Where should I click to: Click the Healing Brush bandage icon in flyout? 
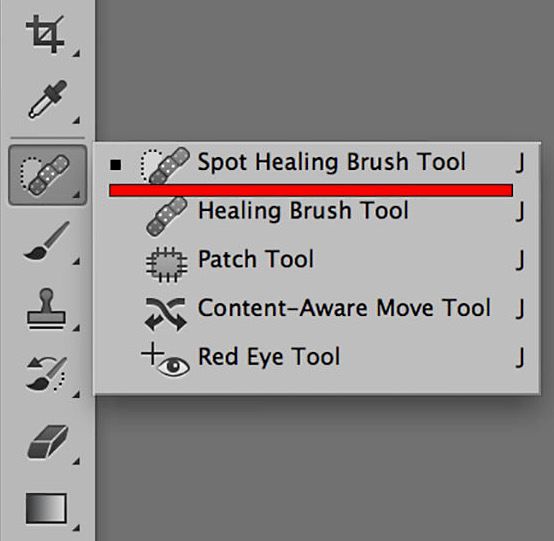[x=166, y=216]
